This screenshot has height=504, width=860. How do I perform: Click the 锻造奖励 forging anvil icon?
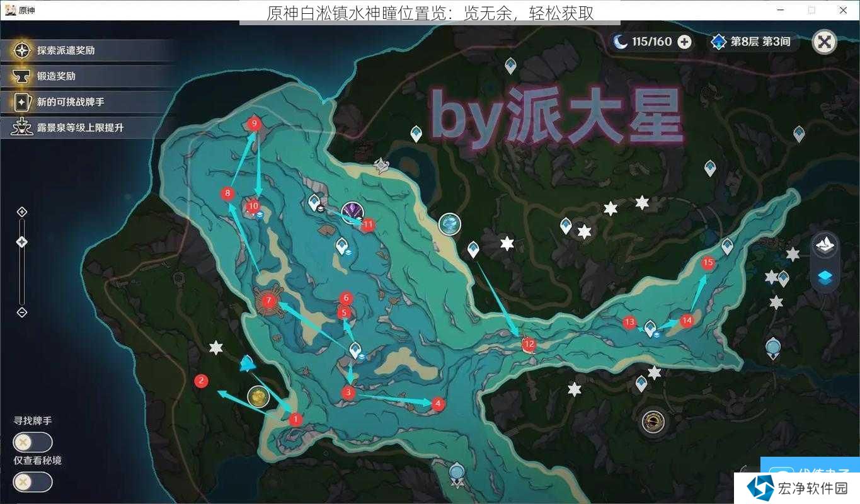(21, 76)
